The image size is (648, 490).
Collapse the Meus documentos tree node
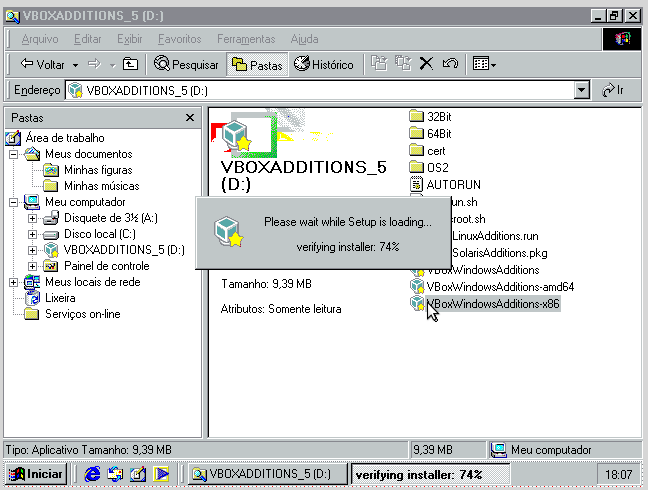point(14,154)
